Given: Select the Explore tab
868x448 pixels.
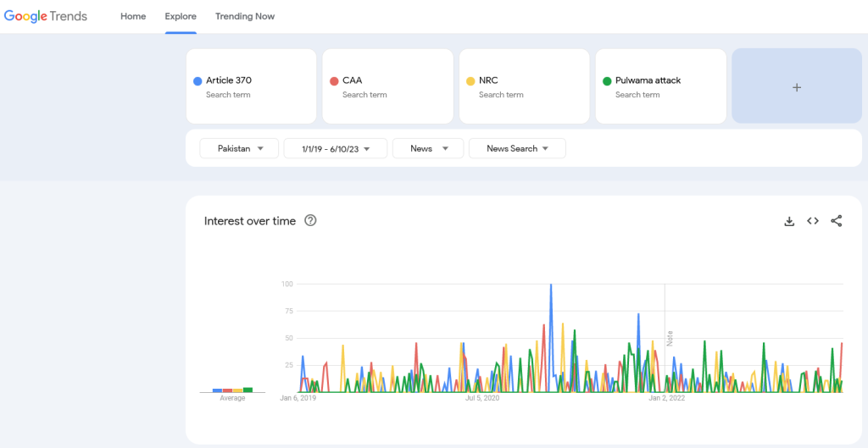Looking at the screenshot, I should [181, 16].
